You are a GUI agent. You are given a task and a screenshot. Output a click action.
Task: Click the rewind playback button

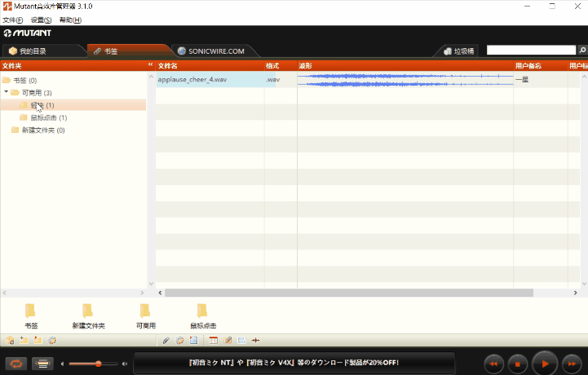pyautogui.click(x=493, y=364)
